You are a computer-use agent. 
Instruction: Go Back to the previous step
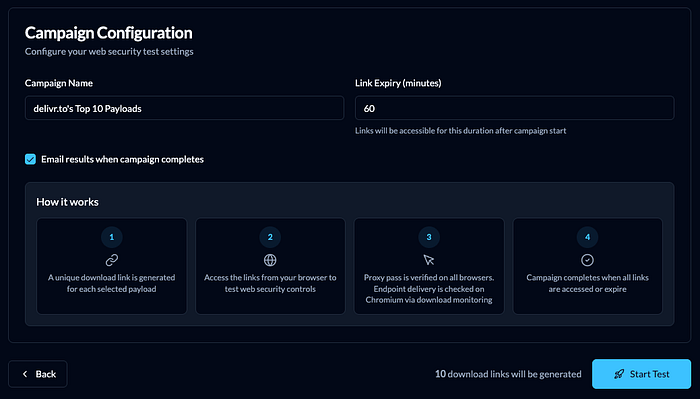(x=38, y=374)
